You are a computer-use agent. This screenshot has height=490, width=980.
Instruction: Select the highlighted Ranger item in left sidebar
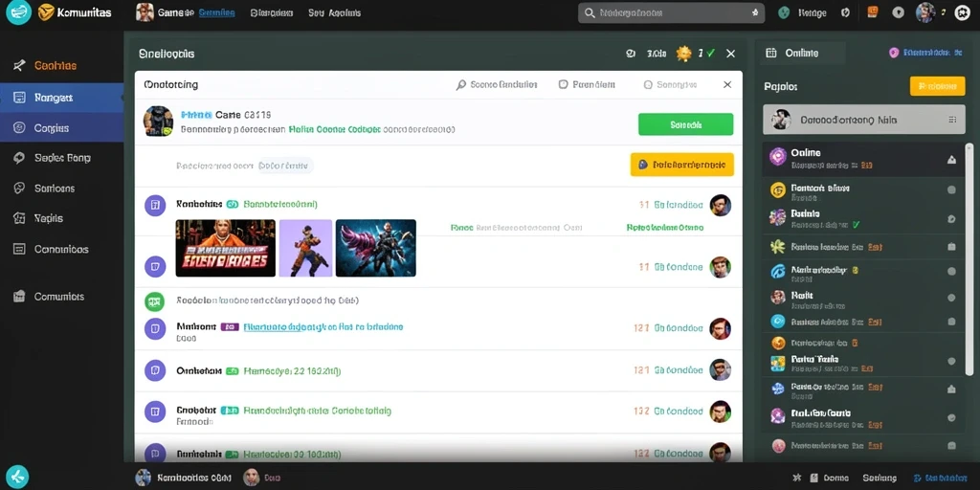pyautogui.click(x=62, y=98)
